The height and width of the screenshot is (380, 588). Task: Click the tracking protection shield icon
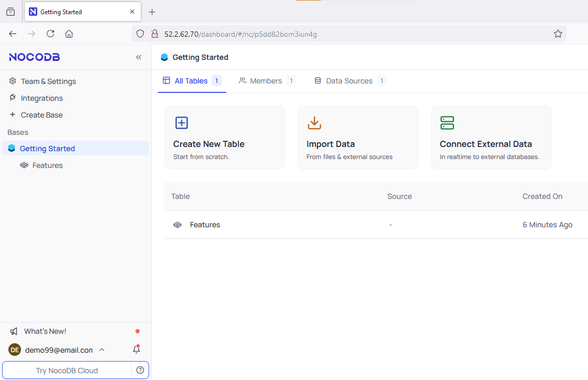point(140,34)
